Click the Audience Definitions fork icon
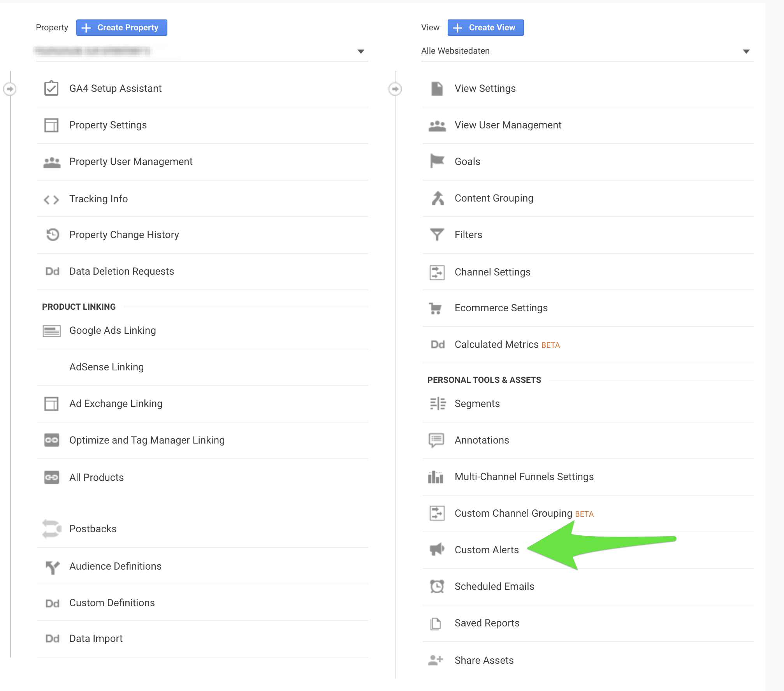784x691 pixels. [52, 567]
